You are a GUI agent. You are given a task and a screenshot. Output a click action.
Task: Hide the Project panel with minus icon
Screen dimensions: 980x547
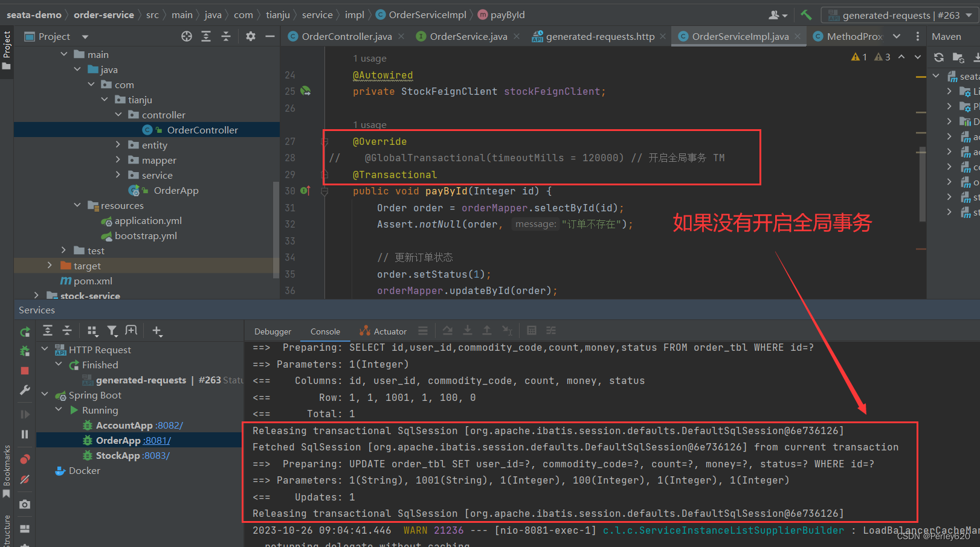tap(270, 36)
